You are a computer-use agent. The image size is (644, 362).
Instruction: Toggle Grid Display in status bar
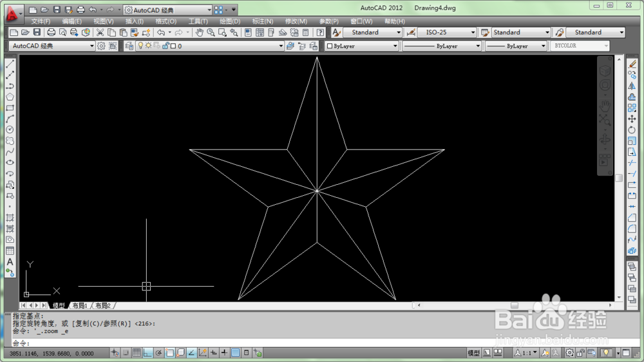coord(137,352)
